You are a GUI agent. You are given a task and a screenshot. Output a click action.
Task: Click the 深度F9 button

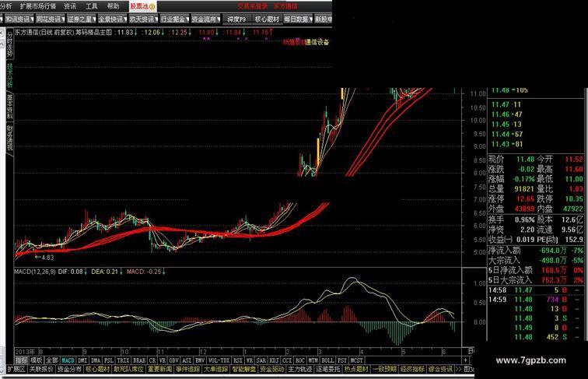[236, 19]
